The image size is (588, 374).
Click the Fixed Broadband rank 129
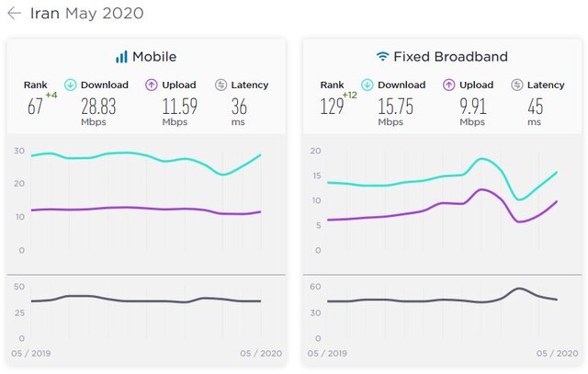pos(332,107)
